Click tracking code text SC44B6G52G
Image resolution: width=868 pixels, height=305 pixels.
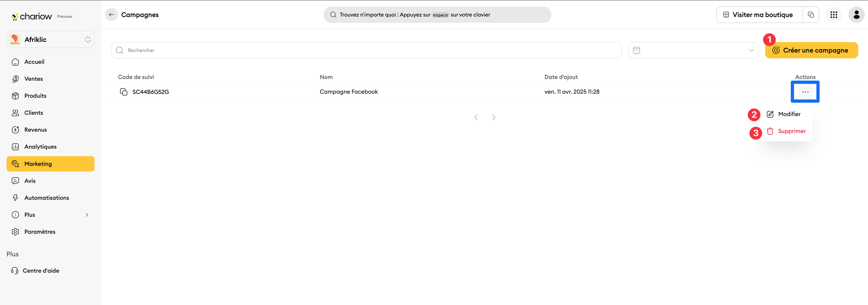pos(151,92)
